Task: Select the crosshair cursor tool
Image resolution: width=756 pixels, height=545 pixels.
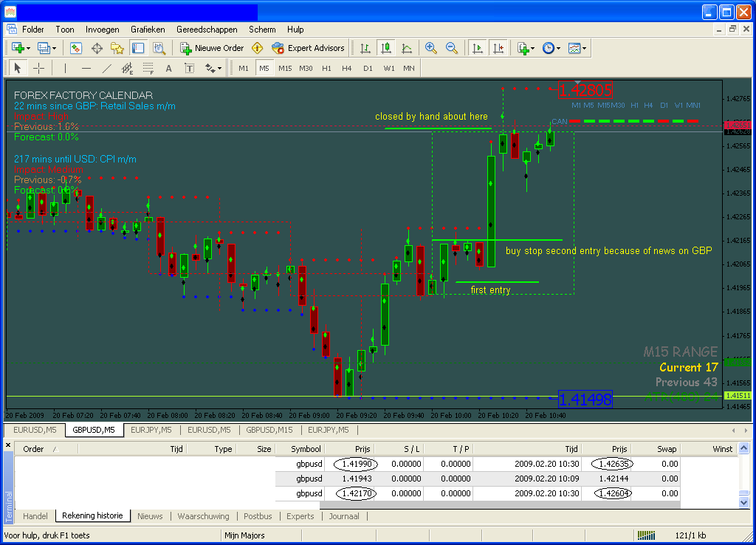Action: click(x=38, y=69)
